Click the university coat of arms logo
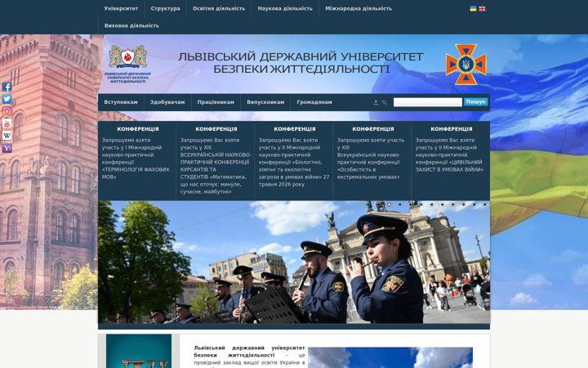588x368 pixels. pos(128,64)
